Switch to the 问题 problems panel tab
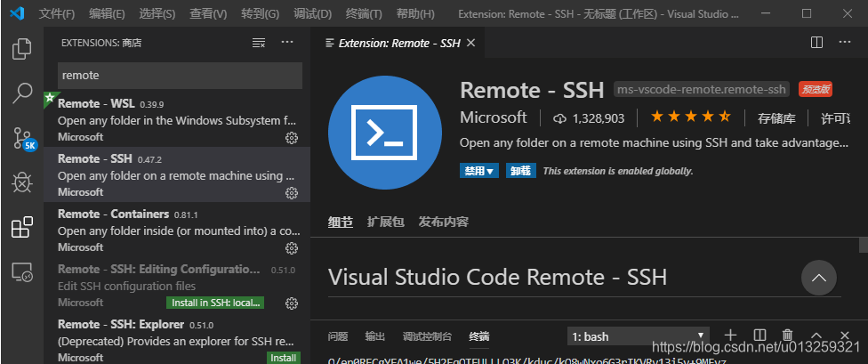 (338, 336)
